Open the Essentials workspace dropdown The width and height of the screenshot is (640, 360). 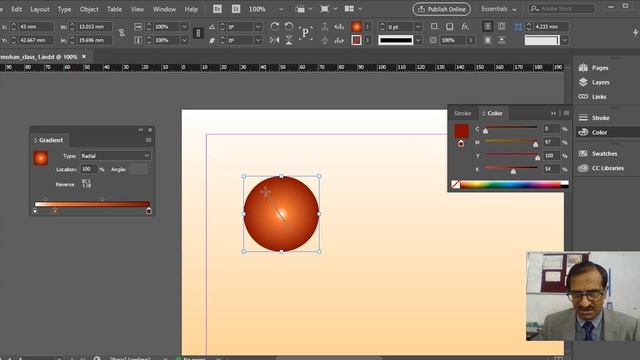(498, 9)
